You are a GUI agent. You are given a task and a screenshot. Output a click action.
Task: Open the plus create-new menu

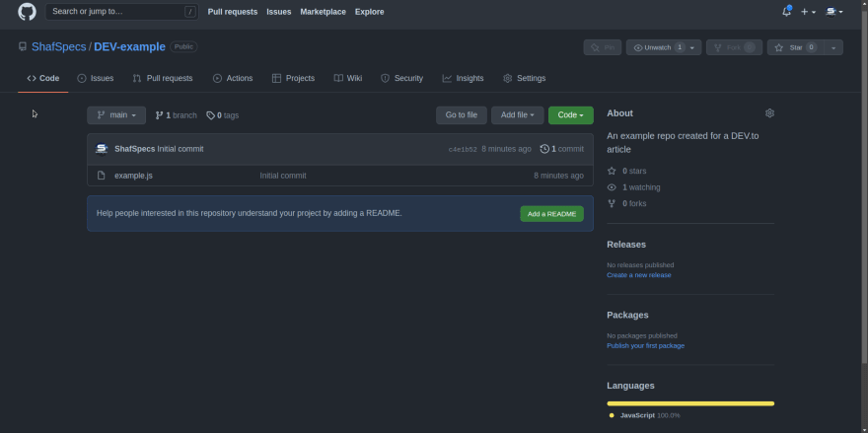pos(808,12)
